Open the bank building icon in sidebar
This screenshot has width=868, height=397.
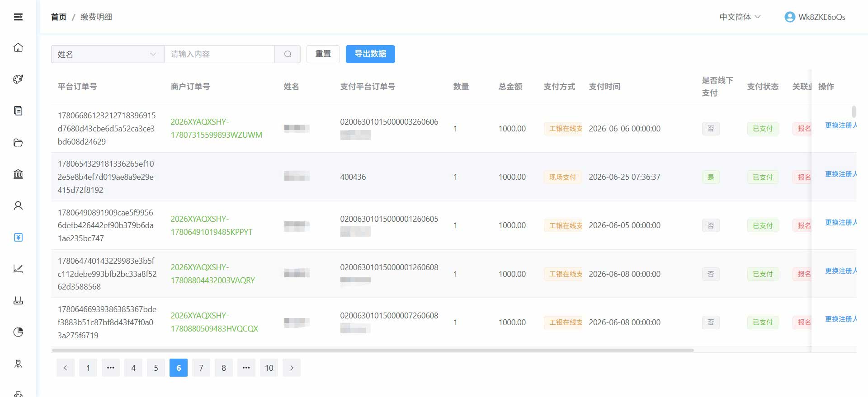(x=18, y=174)
